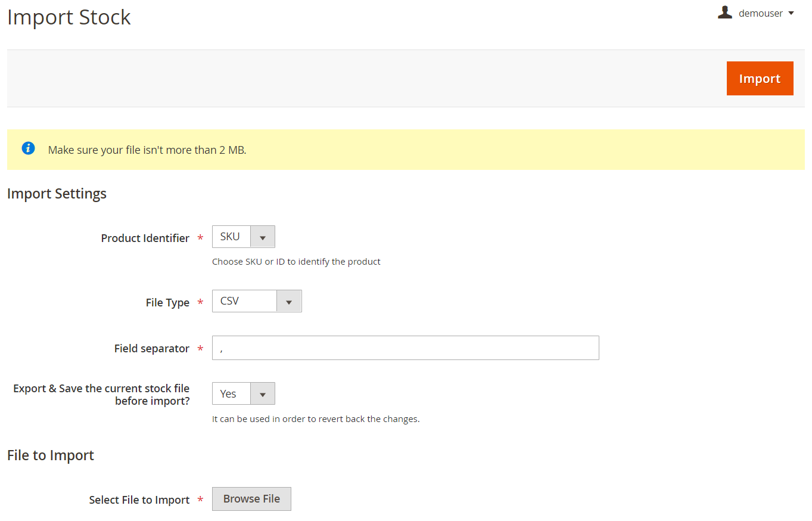
Task: Click the Browse File button
Action: (251, 499)
